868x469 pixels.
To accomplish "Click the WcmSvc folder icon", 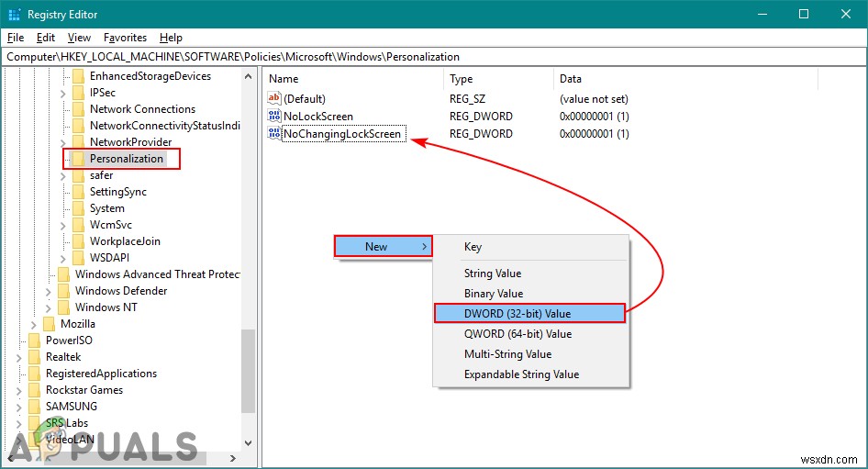I will [79, 225].
